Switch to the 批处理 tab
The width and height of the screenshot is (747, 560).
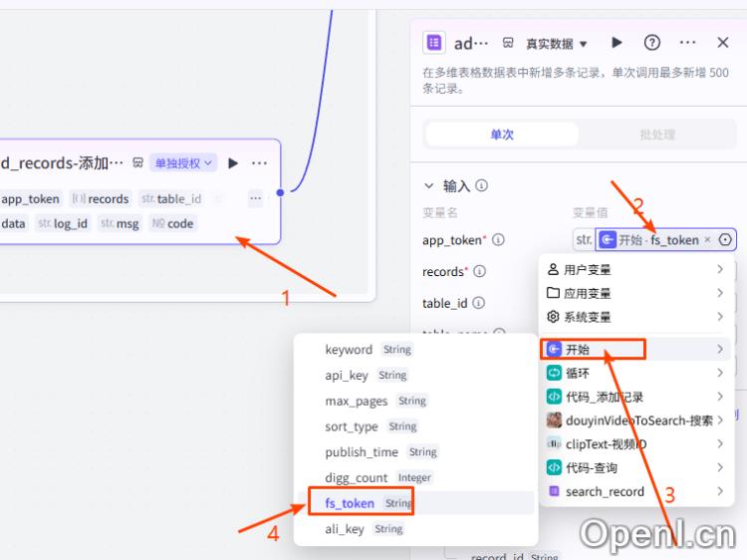657,135
